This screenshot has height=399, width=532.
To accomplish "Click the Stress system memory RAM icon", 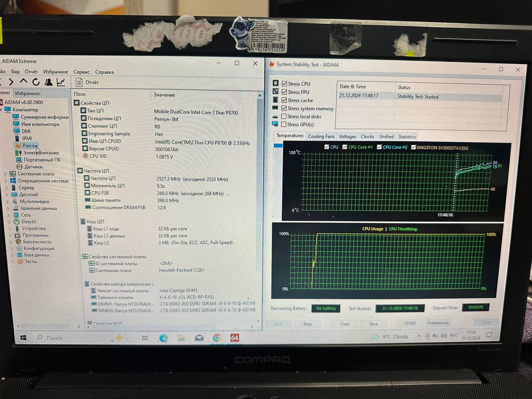I will [x=275, y=108].
